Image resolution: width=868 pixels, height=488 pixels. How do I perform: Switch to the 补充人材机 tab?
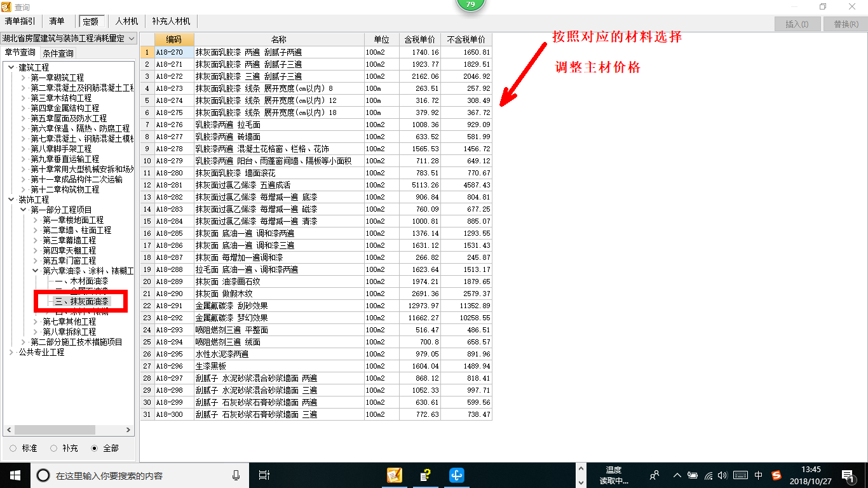171,22
